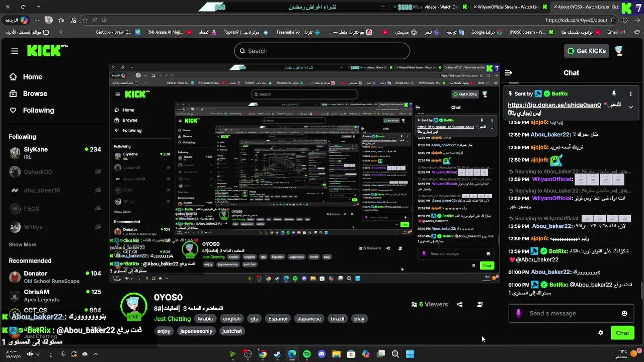644x362 pixels.
Task: Click the Get KICKs button
Action: tap(587, 51)
